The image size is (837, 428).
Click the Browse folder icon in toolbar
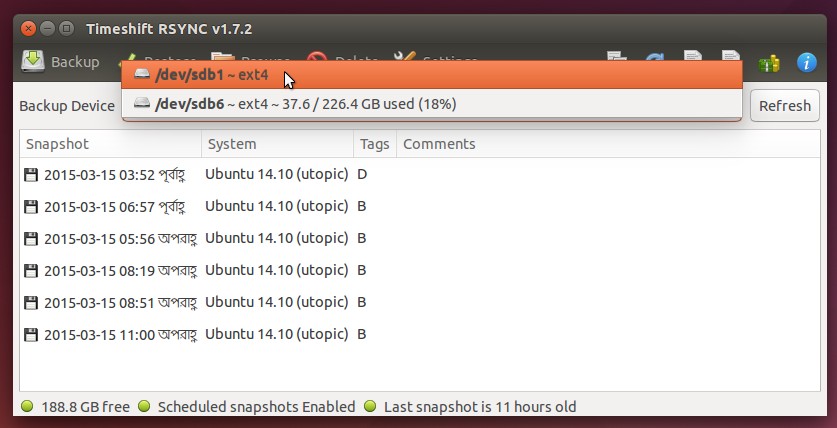[x=223, y=56]
